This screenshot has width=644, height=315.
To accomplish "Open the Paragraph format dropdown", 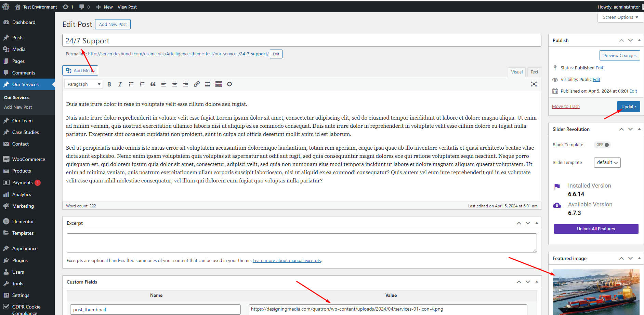I will pos(83,84).
